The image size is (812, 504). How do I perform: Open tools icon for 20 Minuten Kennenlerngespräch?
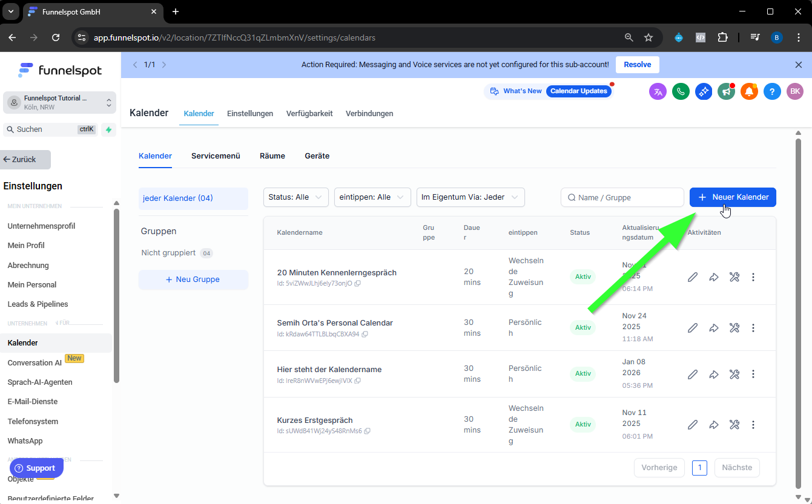pos(734,277)
